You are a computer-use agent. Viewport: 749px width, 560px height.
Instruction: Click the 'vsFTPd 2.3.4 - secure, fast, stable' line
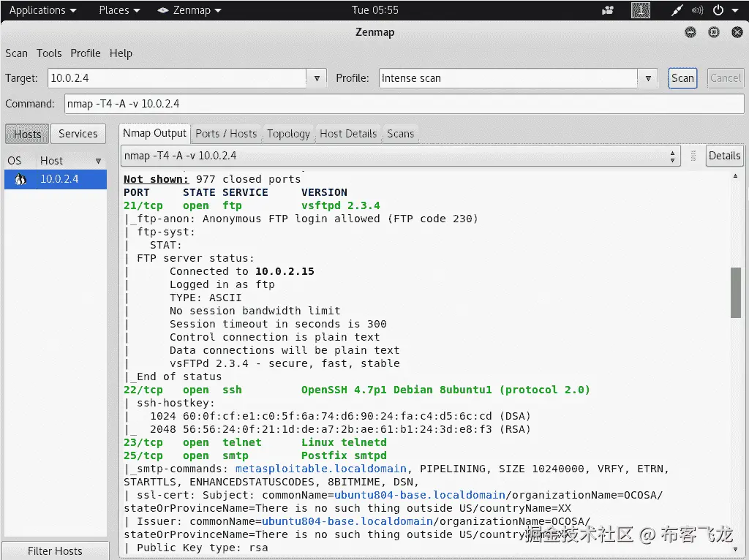[x=285, y=363]
